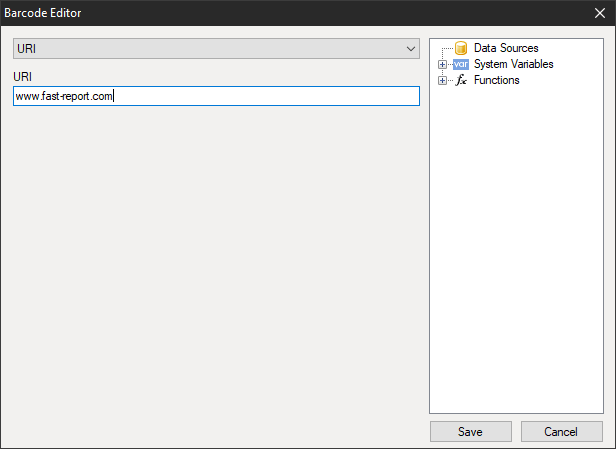Viewport: 616px width, 449px height.
Task: Click the chevron arrow of the type dropdown
Action: 409,49
